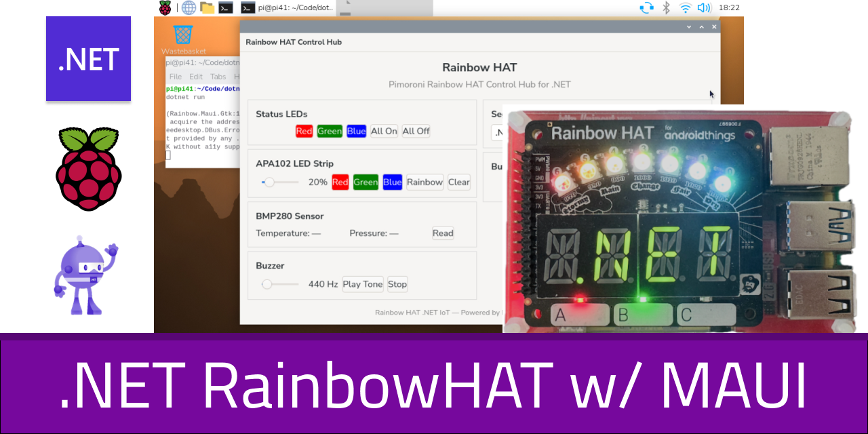Set the APA102 LED strip to Green

tap(366, 182)
